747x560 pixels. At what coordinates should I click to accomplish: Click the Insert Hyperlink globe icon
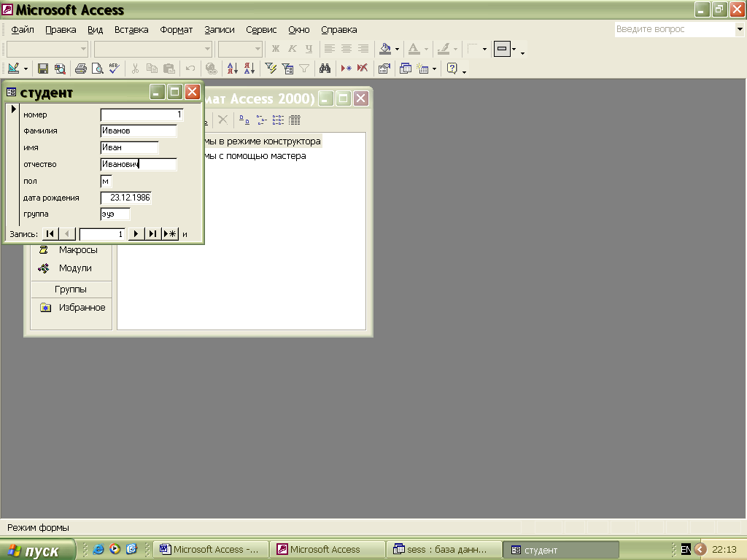click(211, 69)
